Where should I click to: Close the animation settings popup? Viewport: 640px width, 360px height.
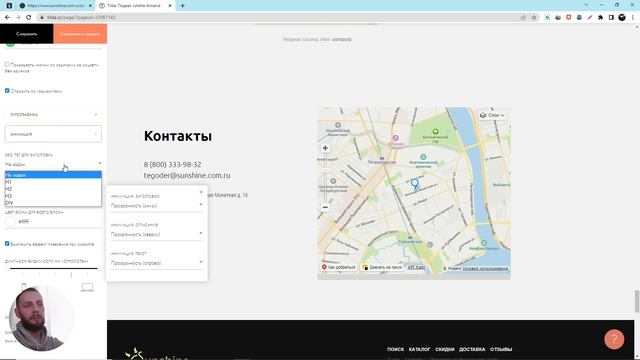pos(201,191)
